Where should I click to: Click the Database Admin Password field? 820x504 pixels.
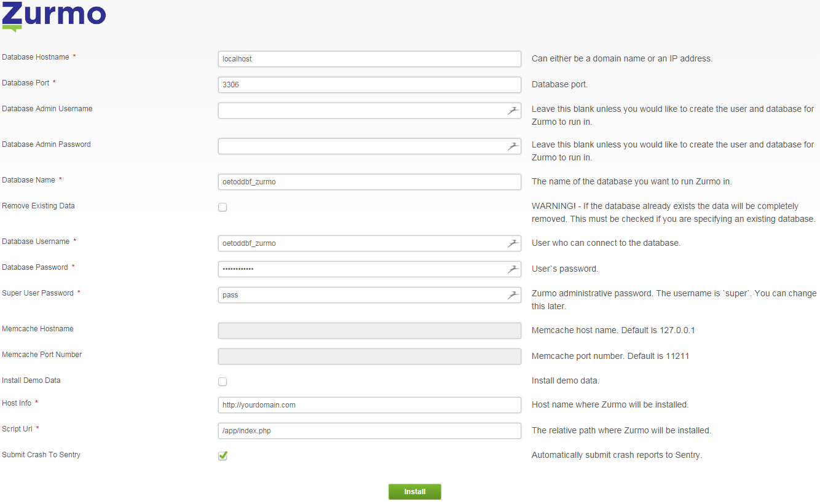coord(369,146)
